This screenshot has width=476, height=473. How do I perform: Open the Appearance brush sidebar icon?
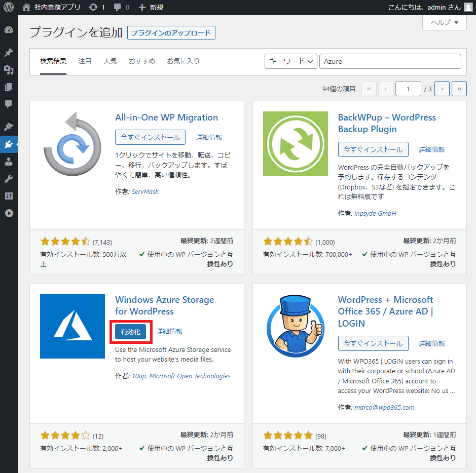tap(9, 127)
